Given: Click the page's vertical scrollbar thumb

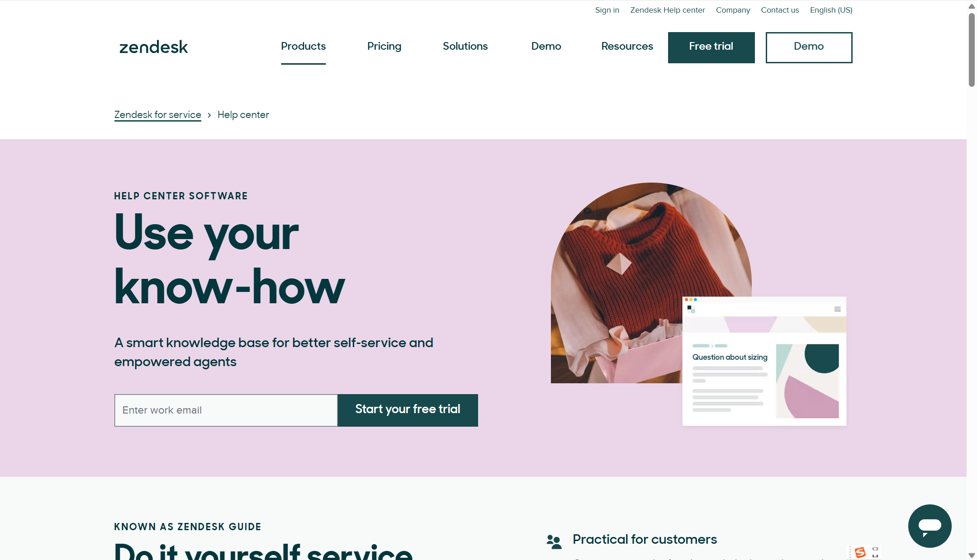Looking at the screenshot, I should click(971, 50).
